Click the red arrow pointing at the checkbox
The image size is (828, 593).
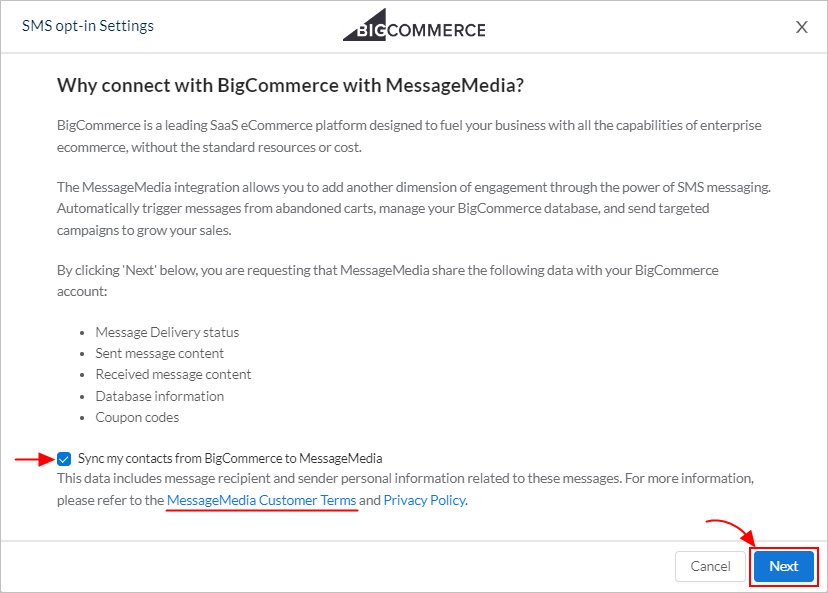pyautogui.click(x=34, y=459)
